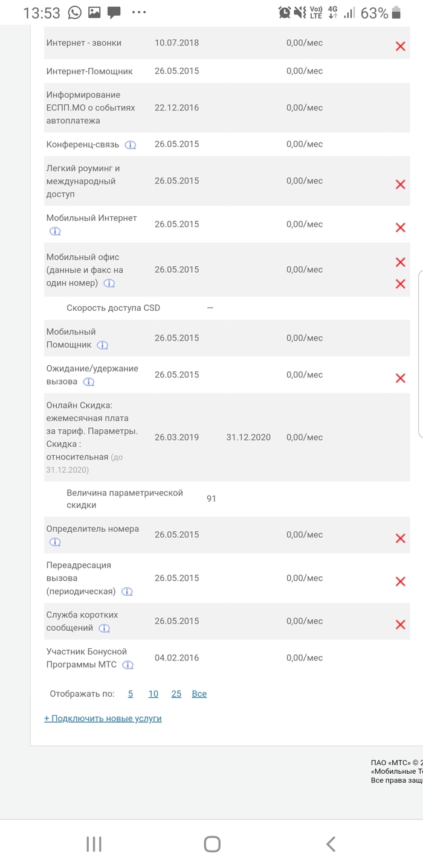View info for Мобильный Помощник

click(x=103, y=345)
